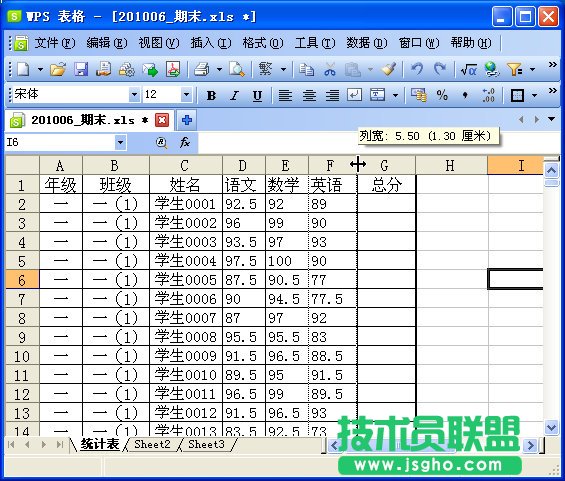Expand the New document dropdown arrow
The width and height of the screenshot is (565, 481).
coord(40,69)
